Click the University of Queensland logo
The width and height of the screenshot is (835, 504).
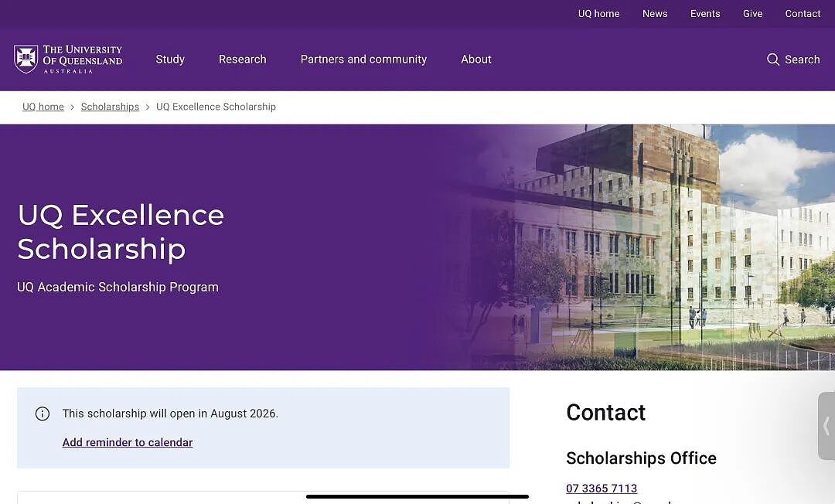(68, 59)
